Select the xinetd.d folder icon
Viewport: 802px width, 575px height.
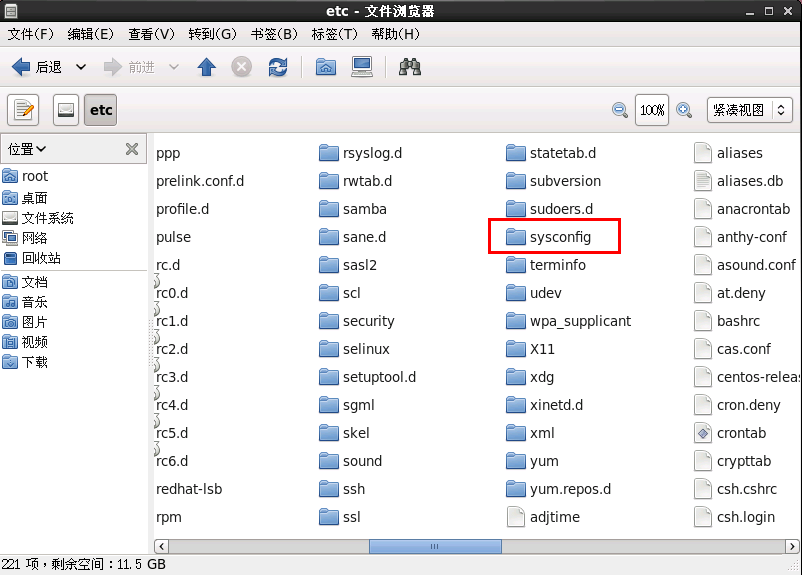(x=516, y=405)
